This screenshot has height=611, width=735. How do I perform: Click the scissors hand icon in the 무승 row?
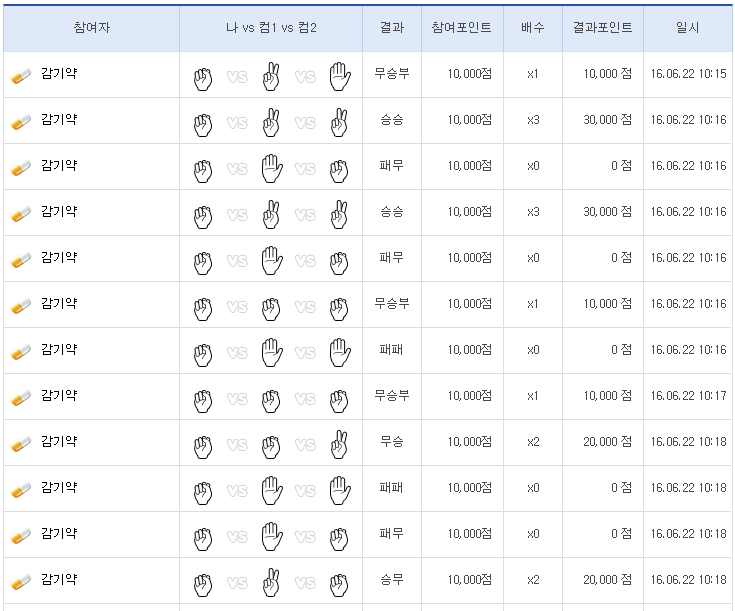pyautogui.click(x=340, y=443)
